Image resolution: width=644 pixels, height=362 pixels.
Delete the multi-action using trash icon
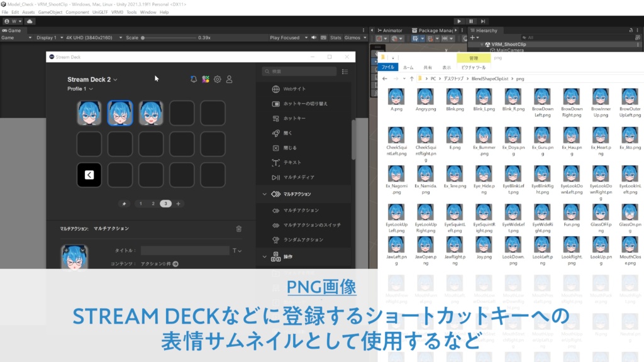(x=238, y=229)
